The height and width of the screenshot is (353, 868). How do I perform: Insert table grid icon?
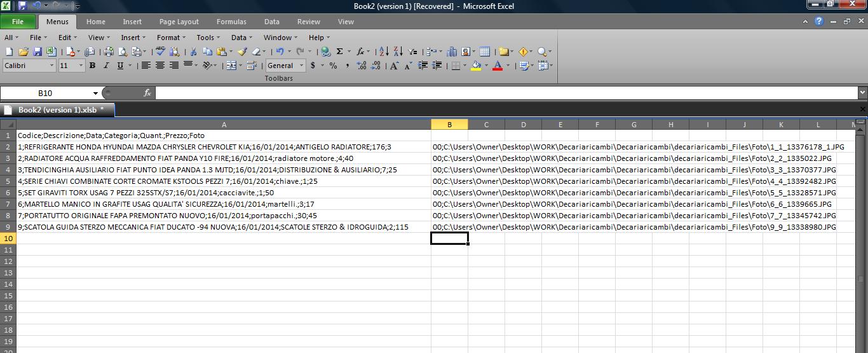click(x=485, y=52)
